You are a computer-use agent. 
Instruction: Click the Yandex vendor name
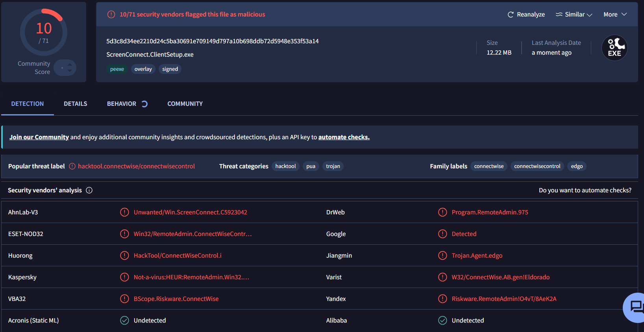336,299
